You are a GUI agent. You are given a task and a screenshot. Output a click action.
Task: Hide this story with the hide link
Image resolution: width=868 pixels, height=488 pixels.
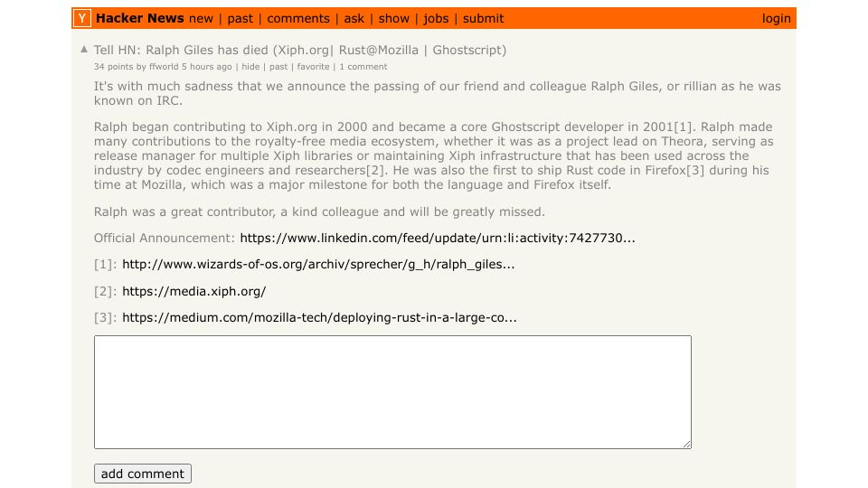coord(250,66)
